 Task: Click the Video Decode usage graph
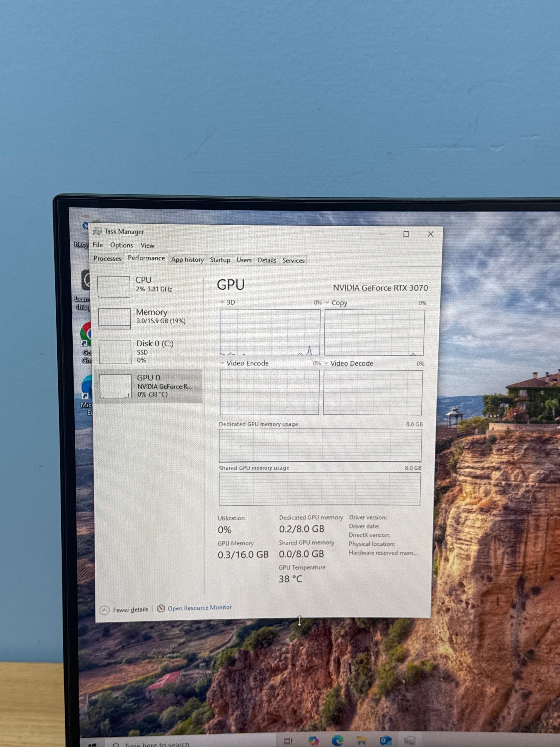[373, 392]
